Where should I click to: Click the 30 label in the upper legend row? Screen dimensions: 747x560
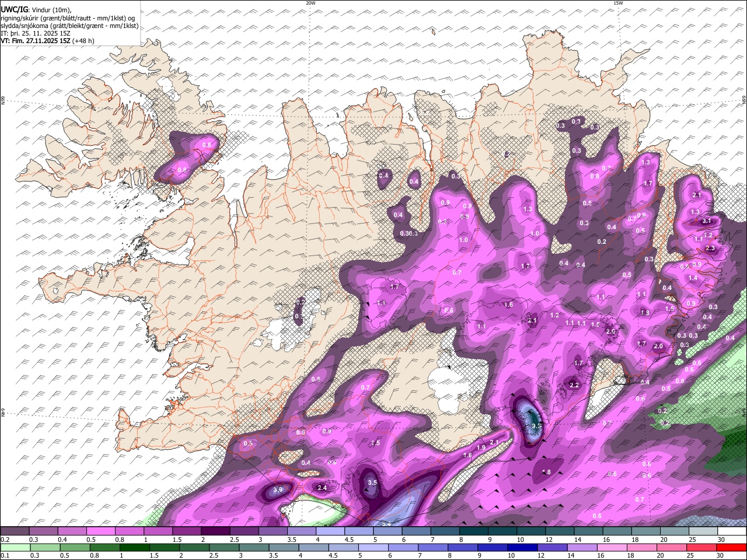[x=721, y=540]
